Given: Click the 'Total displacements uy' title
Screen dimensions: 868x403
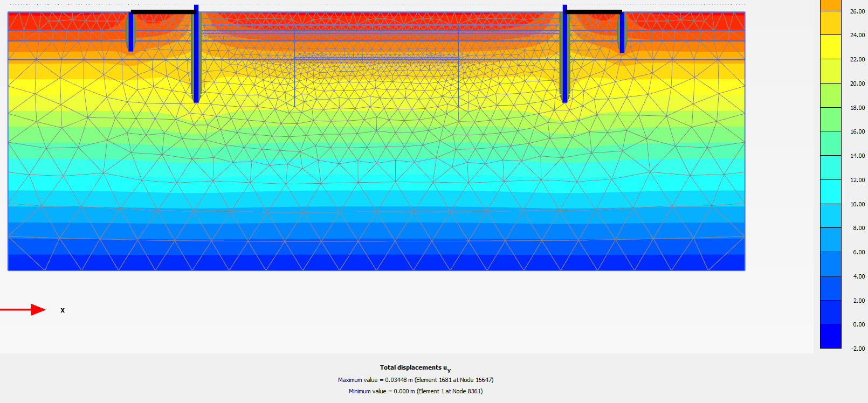Looking at the screenshot, I should coord(415,368).
